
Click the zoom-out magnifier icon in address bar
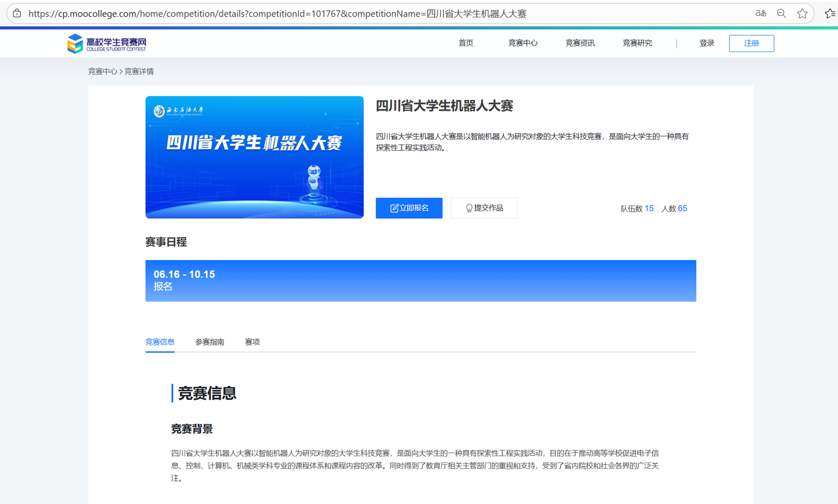[x=782, y=14]
